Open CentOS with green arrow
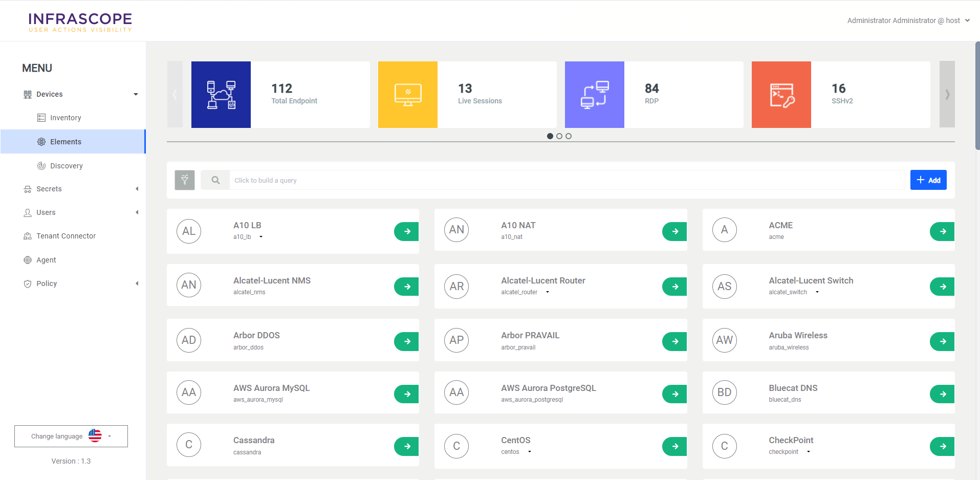Image resolution: width=980 pixels, height=480 pixels. coord(675,446)
